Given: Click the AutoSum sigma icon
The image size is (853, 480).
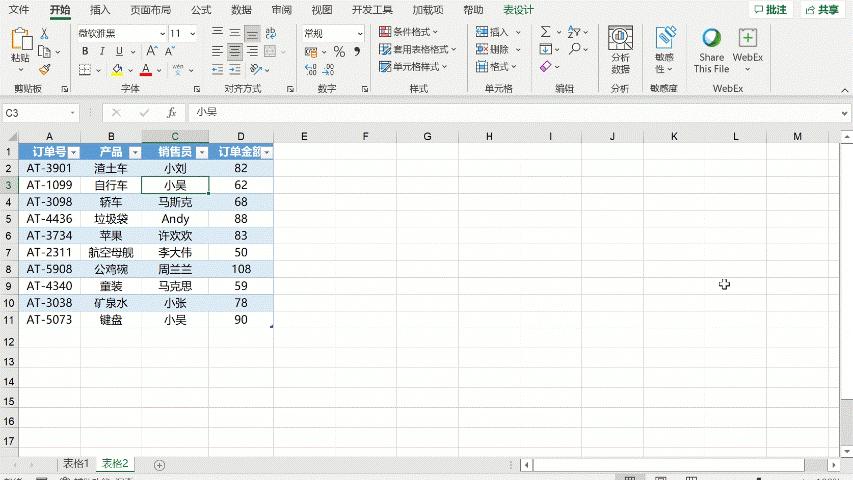Looking at the screenshot, I should point(545,32).
